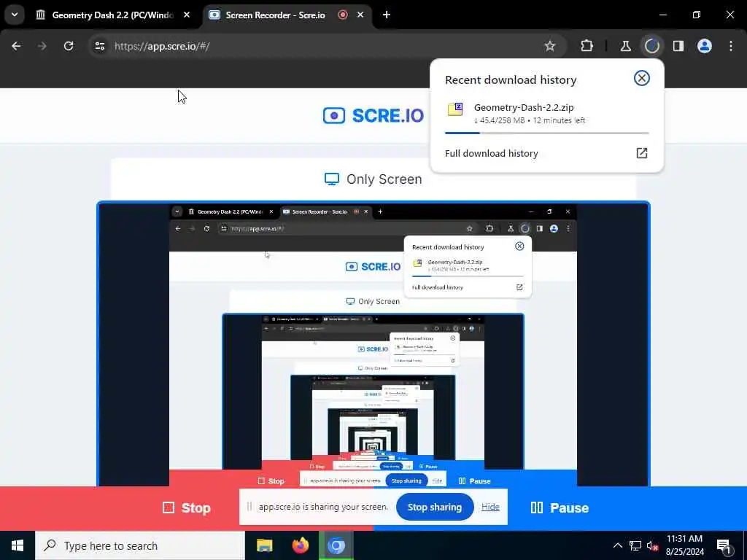Open Chrome Labs flask icon
Screen dimensions: 747x560
[625, 46]
